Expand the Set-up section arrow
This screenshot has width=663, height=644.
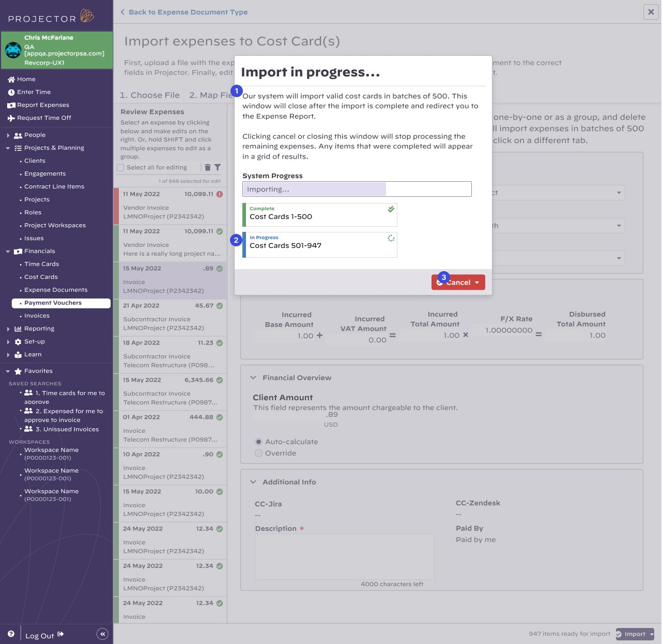pyautogui.click(x=8, y=342)
